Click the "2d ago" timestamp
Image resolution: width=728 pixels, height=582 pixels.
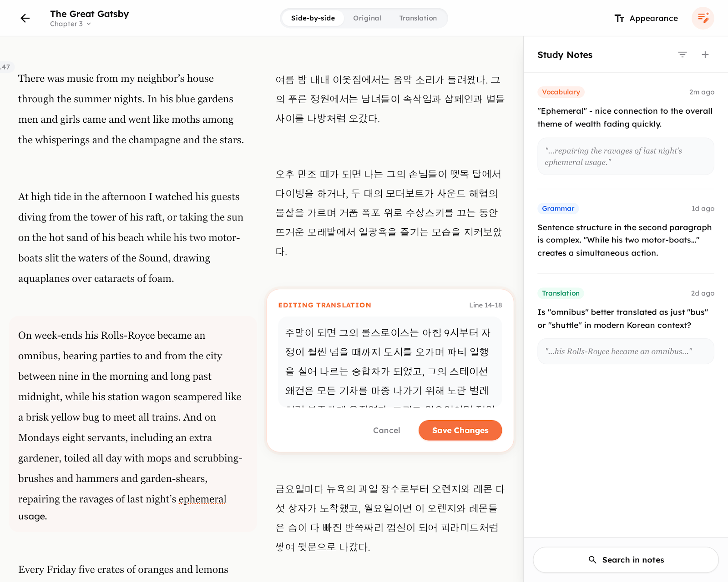[x=703, y=293]
